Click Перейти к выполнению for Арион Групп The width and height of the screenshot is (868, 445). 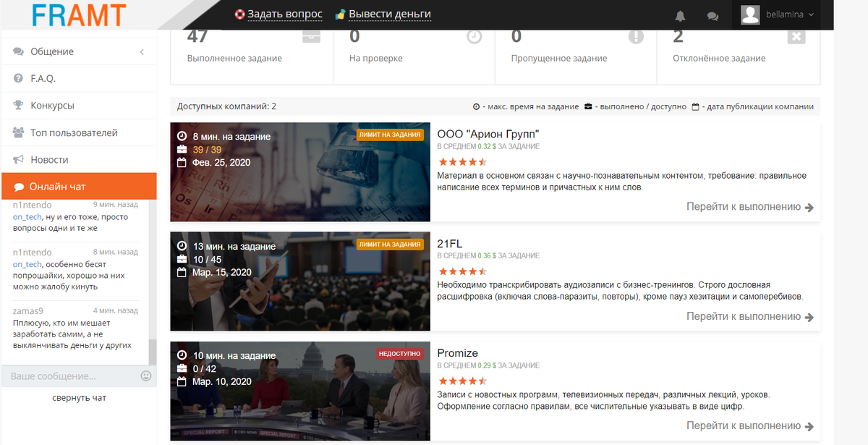750,207
